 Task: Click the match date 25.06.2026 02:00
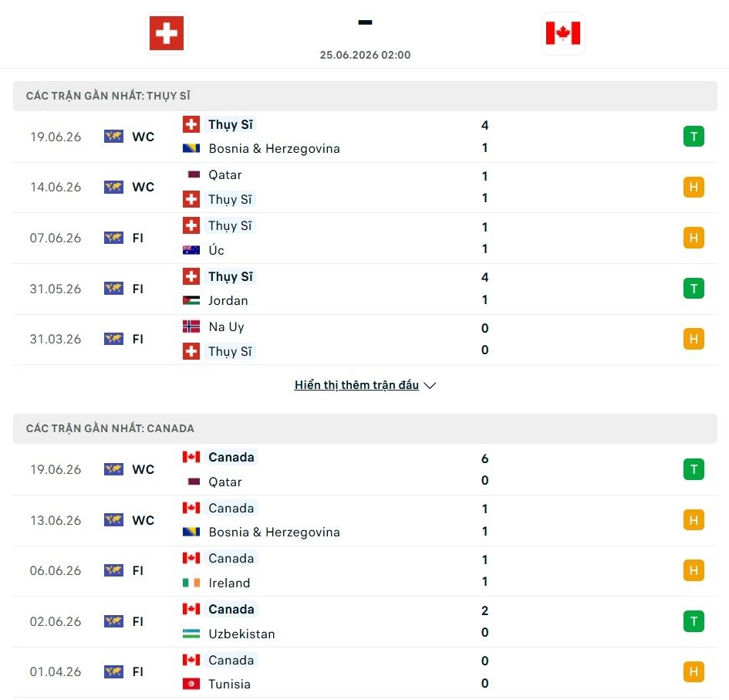[365, 55]
